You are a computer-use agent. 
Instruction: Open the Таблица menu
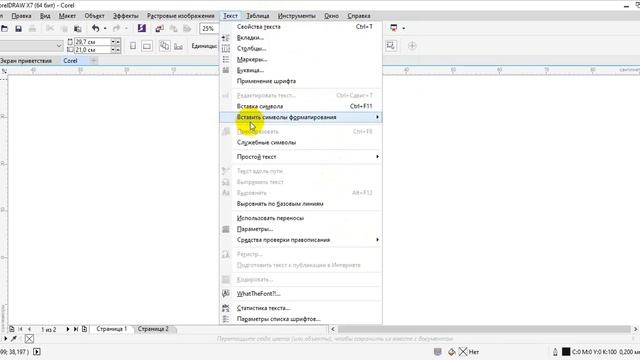point(258,16)
